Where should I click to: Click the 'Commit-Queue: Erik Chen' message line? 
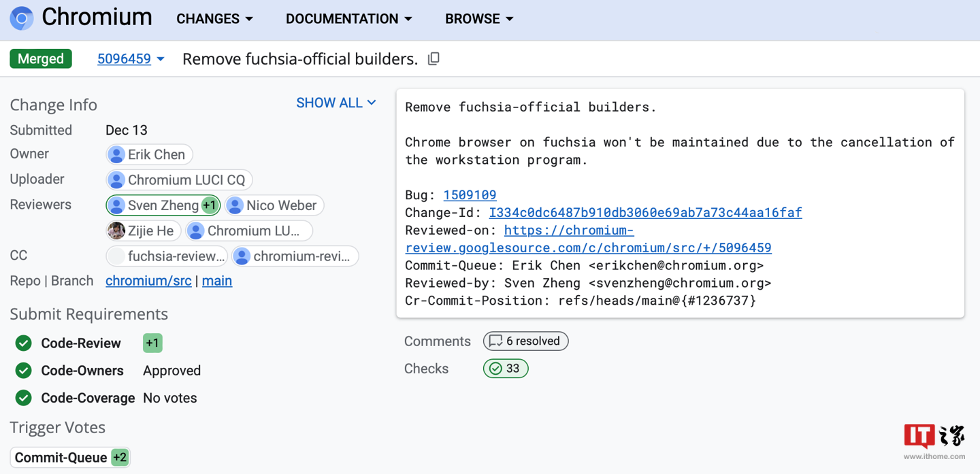click(x=585, y=265)
